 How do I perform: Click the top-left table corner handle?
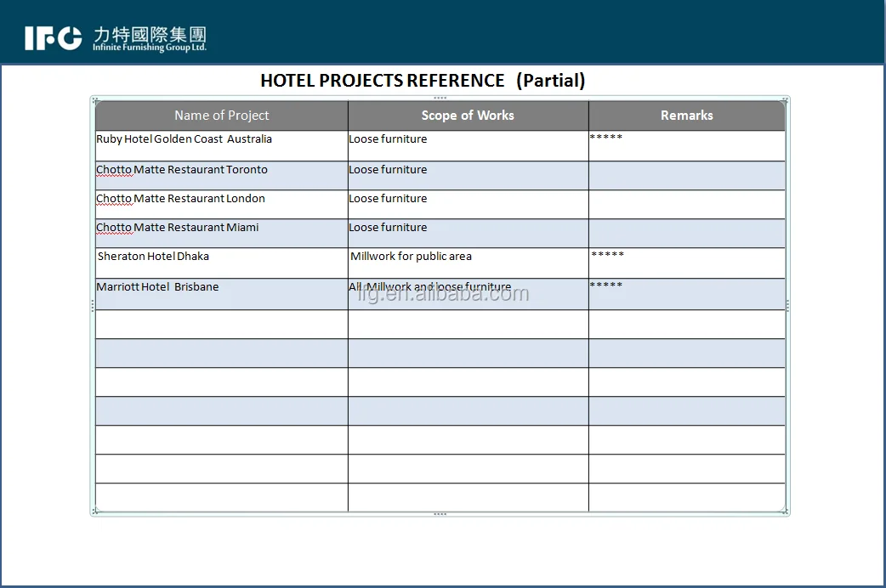click(94, 100)
